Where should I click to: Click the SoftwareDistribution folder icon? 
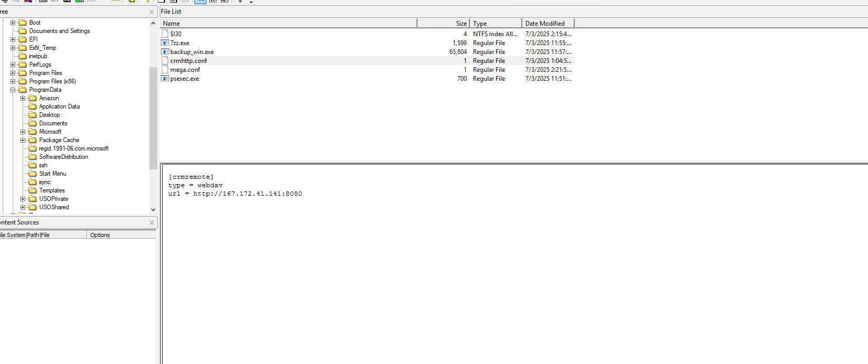(32, 157)
